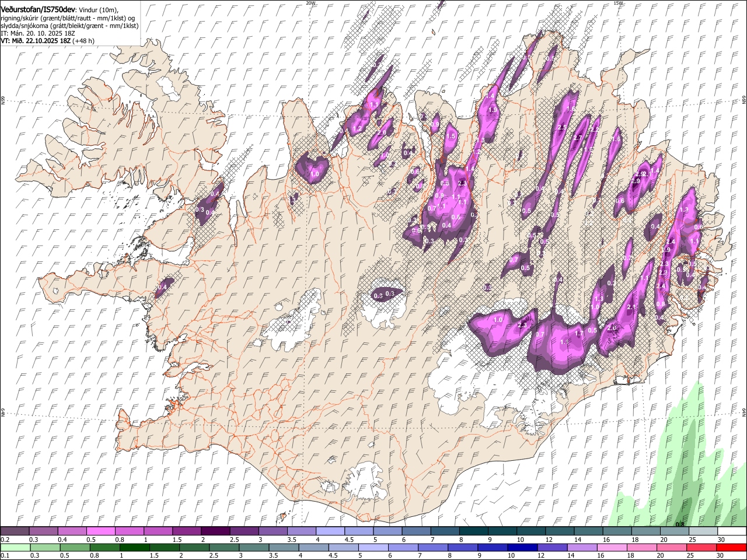The image size is (747, 560).
Task: Select the upper legend swatch labeled 3.5
Action: [x=301, y=531]
